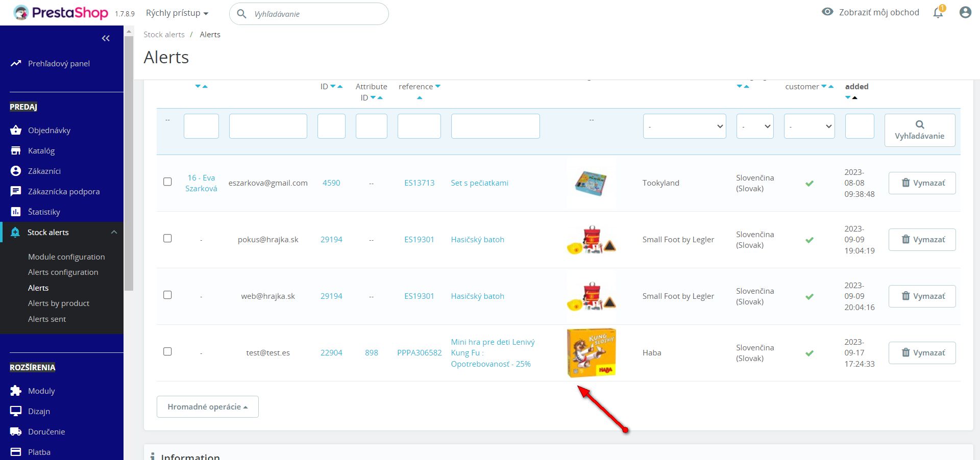Open the customer filter dropdown
The image size is (980, 460).
pos(810,126)
